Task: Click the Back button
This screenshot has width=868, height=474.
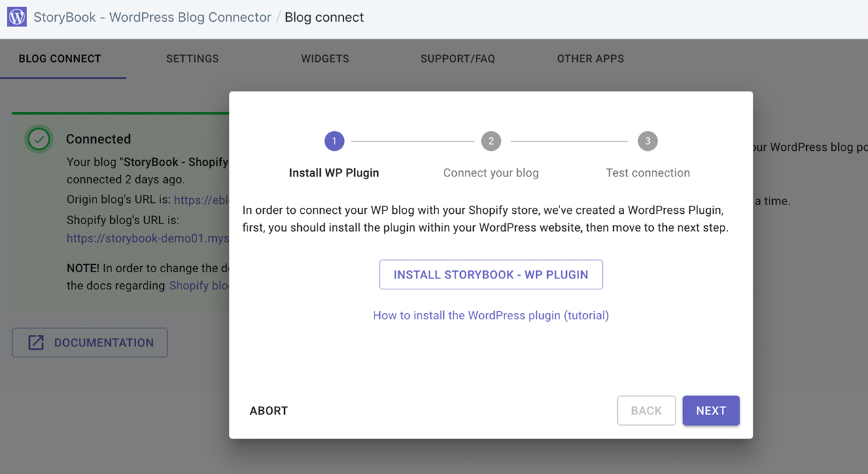Action: (646, 411)
